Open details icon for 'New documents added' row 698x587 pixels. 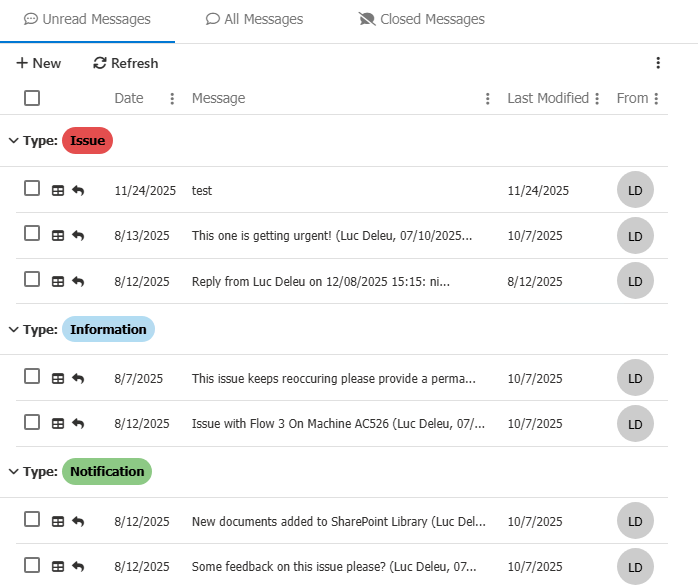[x=58, y=521]
